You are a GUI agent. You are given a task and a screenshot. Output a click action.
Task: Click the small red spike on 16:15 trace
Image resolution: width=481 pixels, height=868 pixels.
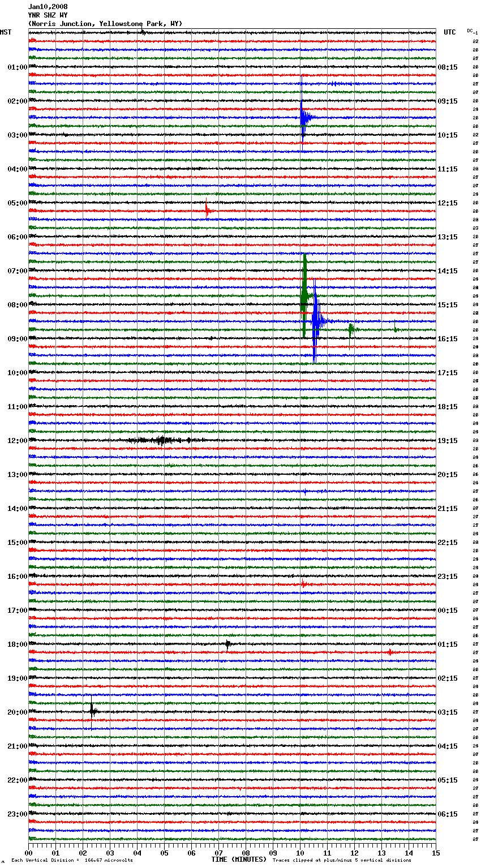tap(303, 583)
